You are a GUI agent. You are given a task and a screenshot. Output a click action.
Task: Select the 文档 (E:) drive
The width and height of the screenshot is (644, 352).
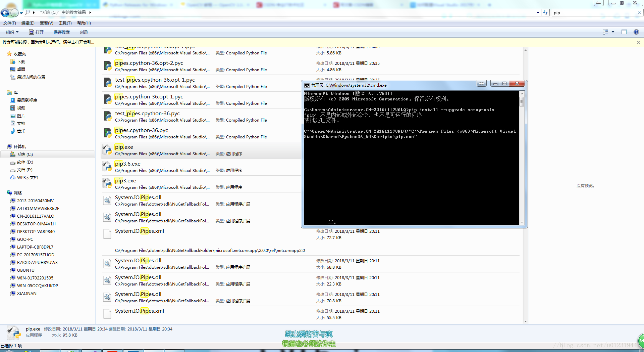point(25,170)
